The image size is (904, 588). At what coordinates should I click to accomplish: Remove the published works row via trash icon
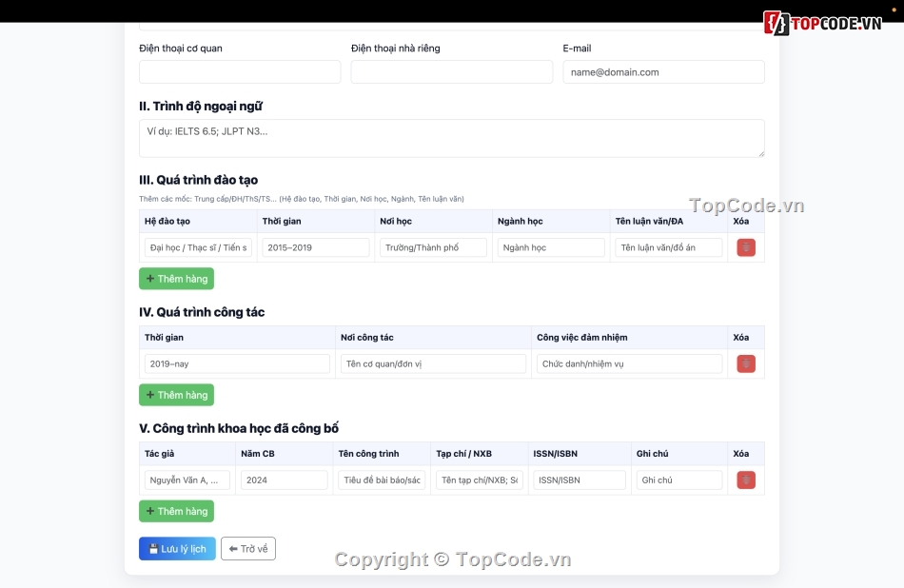pyautogui.click(x=745, y=480)
